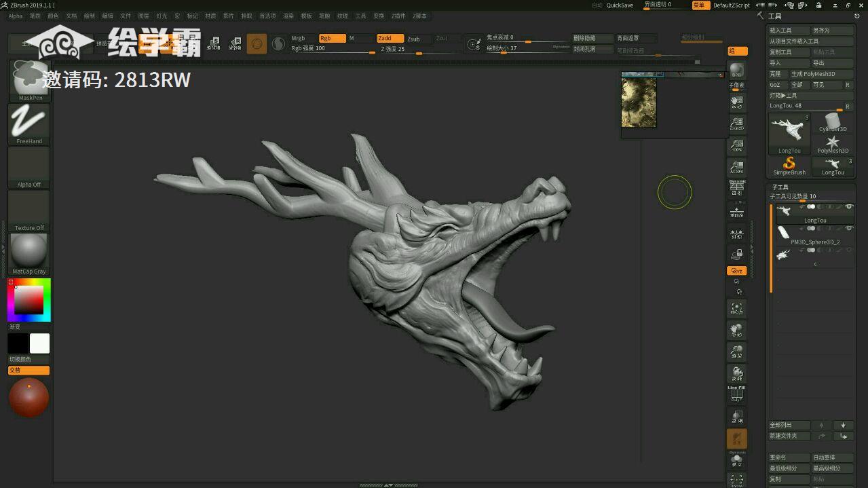
Task: Pick a color in the color square
Action: (x=29, y=299)
